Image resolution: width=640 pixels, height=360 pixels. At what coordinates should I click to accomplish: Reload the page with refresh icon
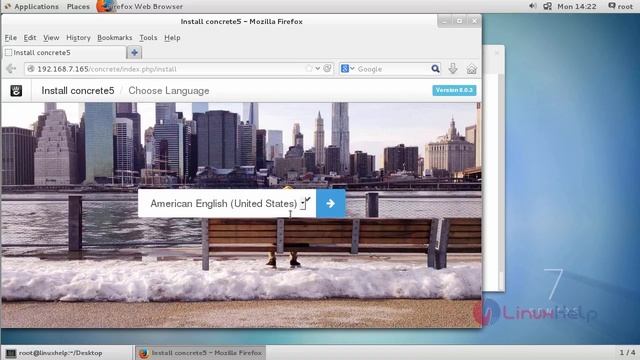327,69
